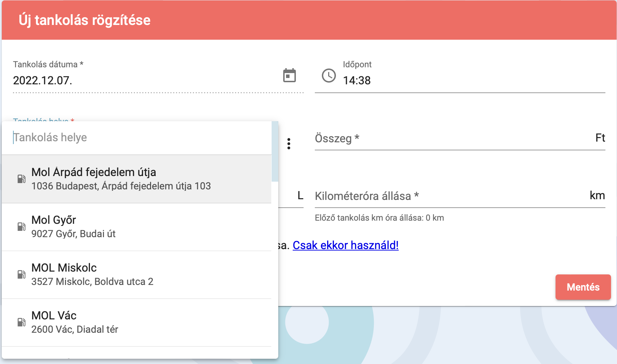Click fuel pump icon for Mol Árpád fejedelem útja
Viewport: 617px width, 364px height.
tap(21, 179)
